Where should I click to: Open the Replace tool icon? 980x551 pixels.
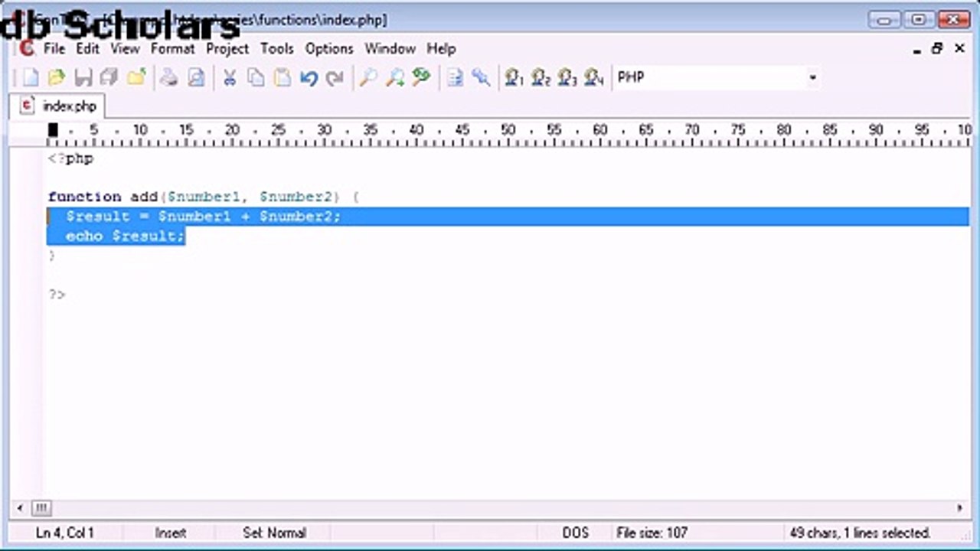tap(421, 77)
